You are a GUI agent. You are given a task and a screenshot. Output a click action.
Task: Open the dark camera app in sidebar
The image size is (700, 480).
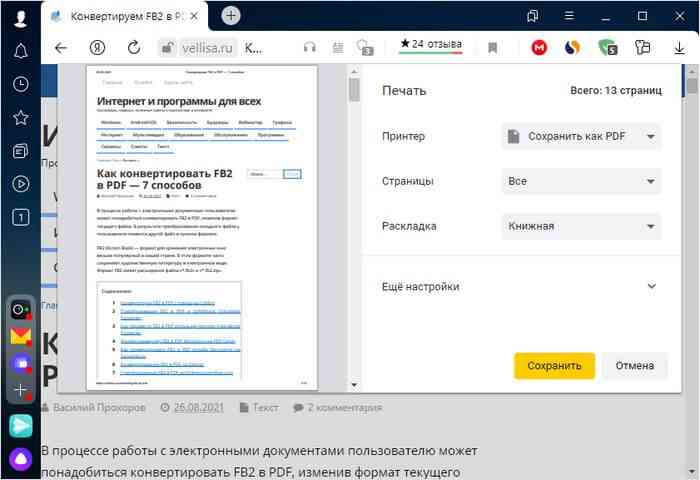(x=21, y=309)
